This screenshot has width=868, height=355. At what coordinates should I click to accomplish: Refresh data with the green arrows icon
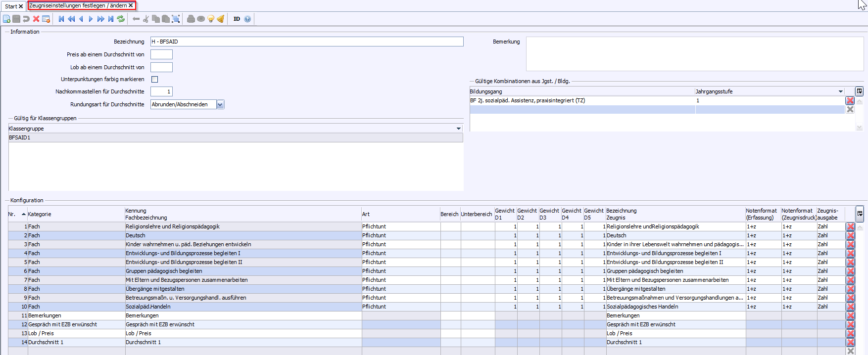click(121, 19)
